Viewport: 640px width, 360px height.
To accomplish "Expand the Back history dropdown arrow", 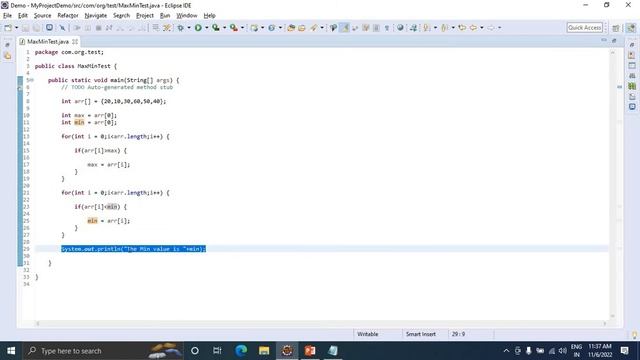I will [x=482, y=28].
